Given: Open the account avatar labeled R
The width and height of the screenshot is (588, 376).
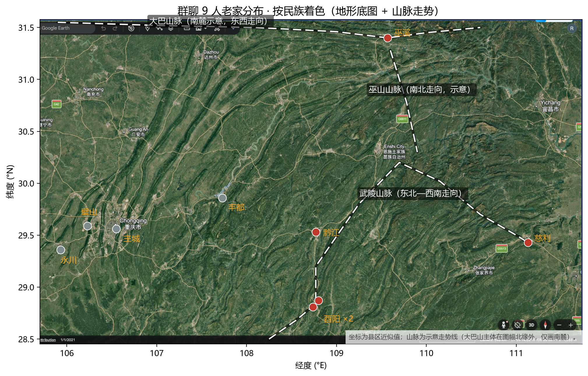Looking at the screenshot, I should coord(572,29).
